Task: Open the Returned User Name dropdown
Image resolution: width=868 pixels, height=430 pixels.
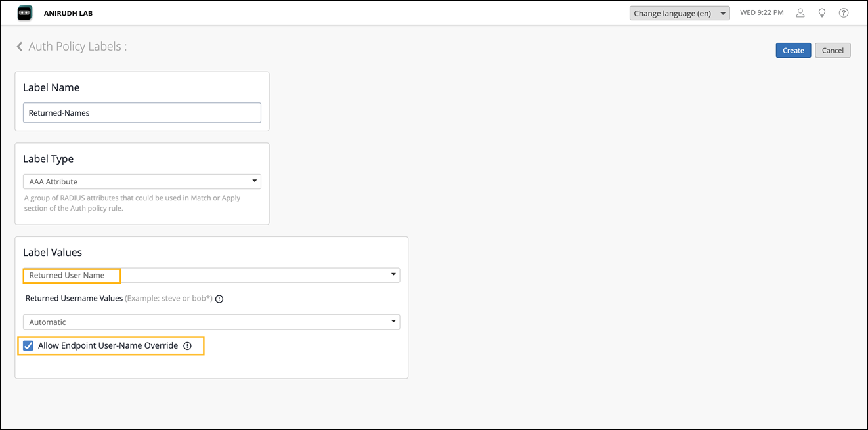Action: (x=211, y=275)
